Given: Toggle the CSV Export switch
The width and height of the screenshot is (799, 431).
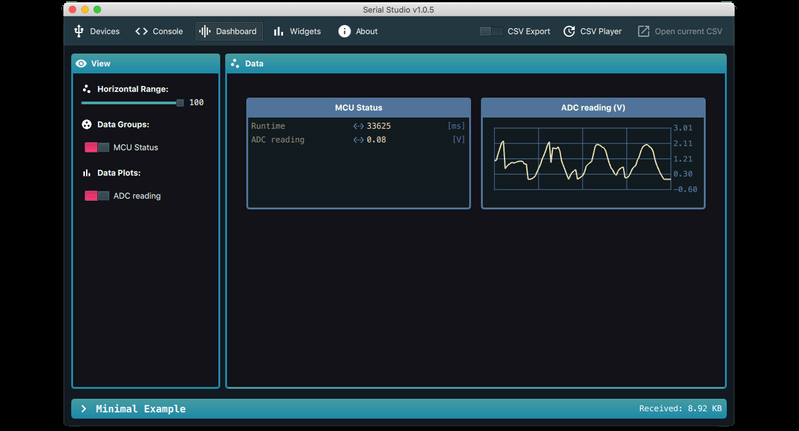Looking at the screenshot, I should tap(491, 32).
